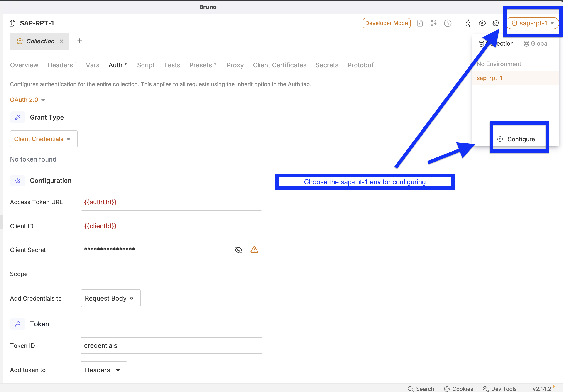
Task: Click the Token ID field with credentials
Action: [171, 345]
